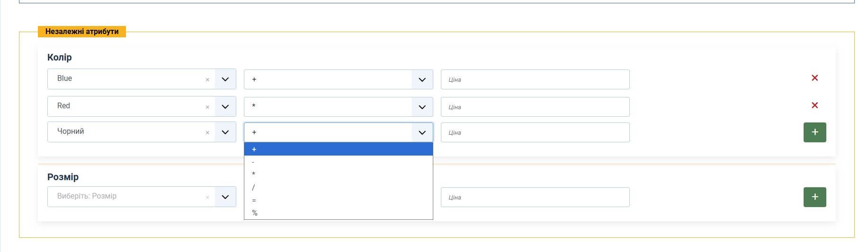Clear the Red color selection
868x252 pixels.
tap(207, 107)
